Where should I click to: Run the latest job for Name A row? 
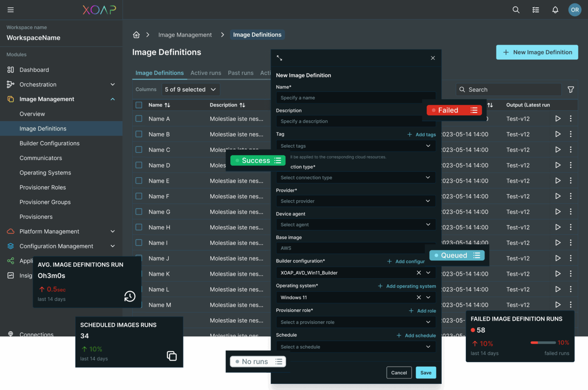click(558, 119)
